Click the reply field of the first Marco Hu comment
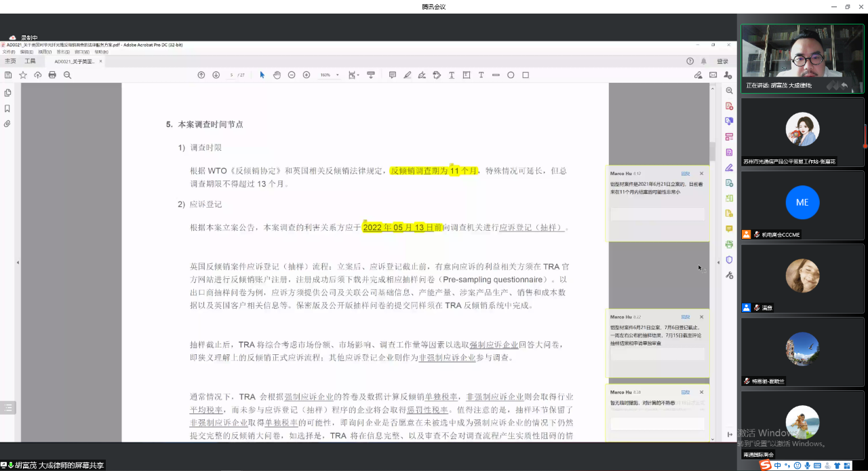868x471 pixels. tap(657, 214)
